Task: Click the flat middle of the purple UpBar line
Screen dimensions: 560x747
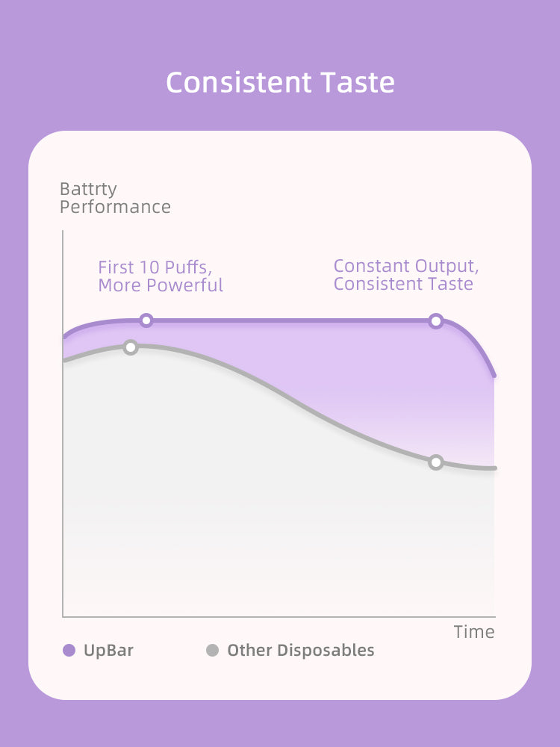Action: 290,320
